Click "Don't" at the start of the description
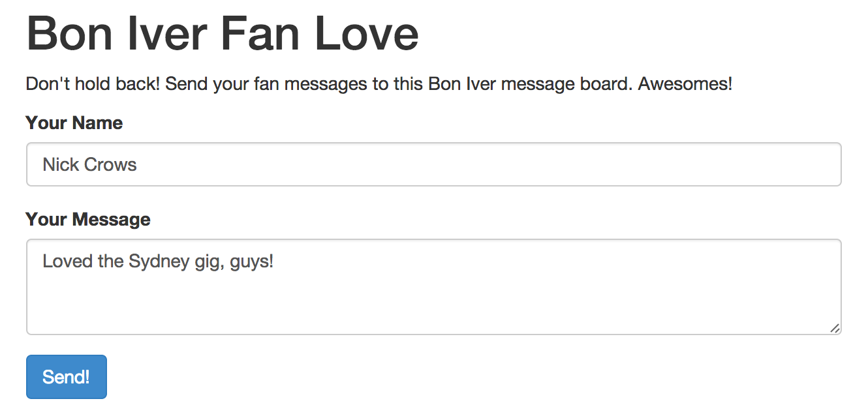 44,84
